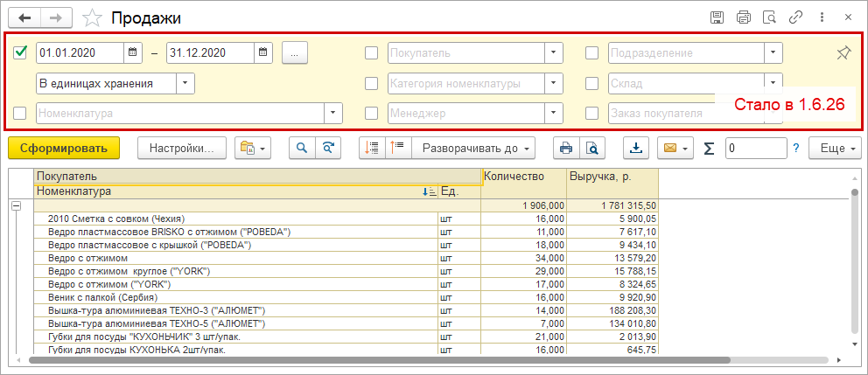868x375 pixels.
Task: Open the Разворачивать до dropdown
Action: tap(473, 149)
